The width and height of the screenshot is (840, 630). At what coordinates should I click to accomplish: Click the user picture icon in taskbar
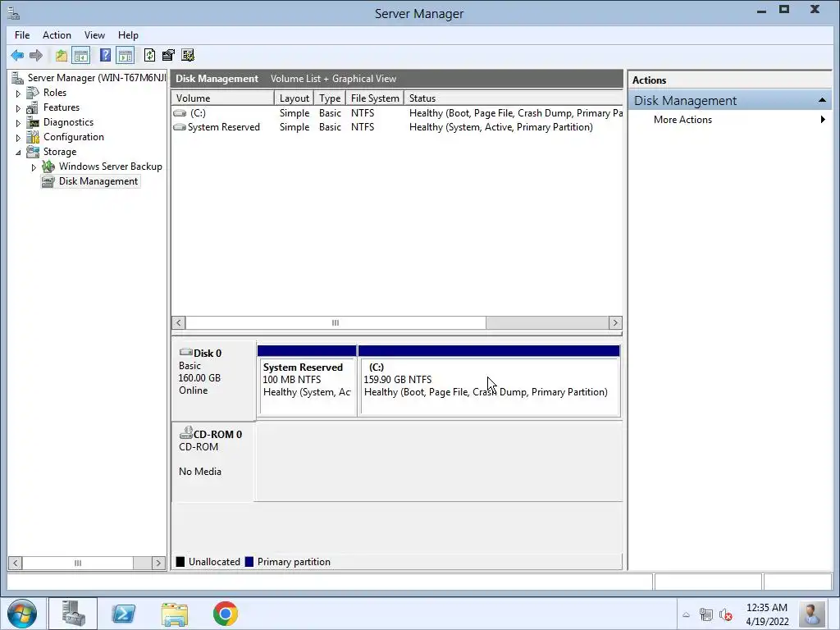[811, 614]
